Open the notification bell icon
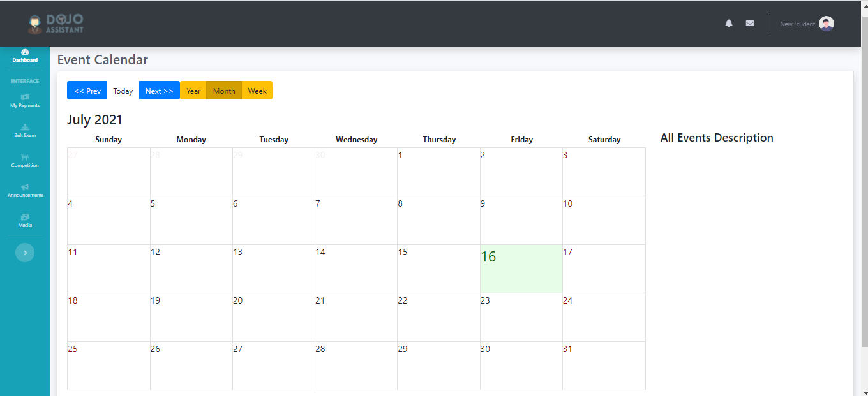The height and width of the screenshot is (396, 868). pos(729,24)
